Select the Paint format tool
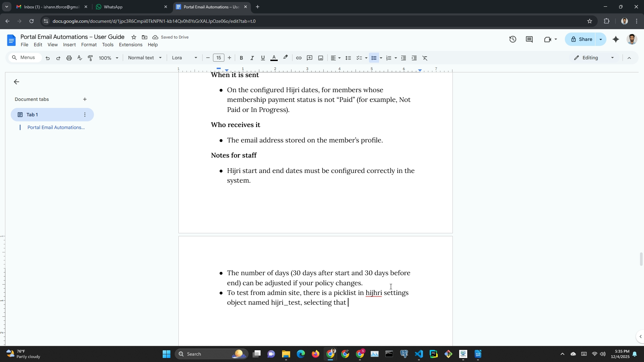The height and width of the screenshot is (362, 644). point(90,58)
